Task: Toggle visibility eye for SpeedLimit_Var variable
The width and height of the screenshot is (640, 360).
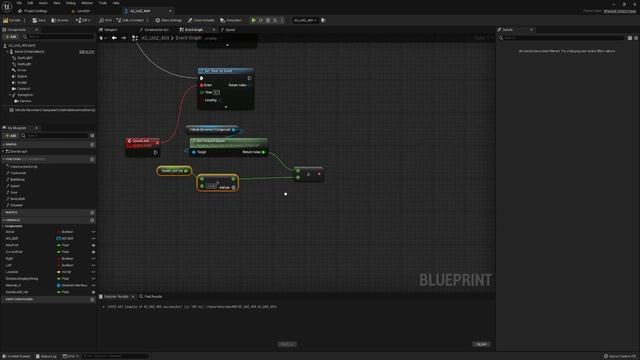Action: coord(93,292)
